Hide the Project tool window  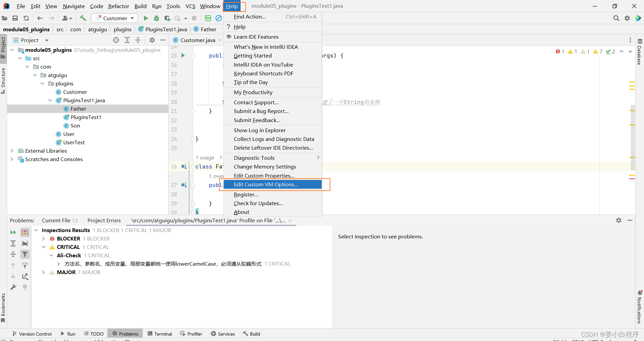coord(163,40)
